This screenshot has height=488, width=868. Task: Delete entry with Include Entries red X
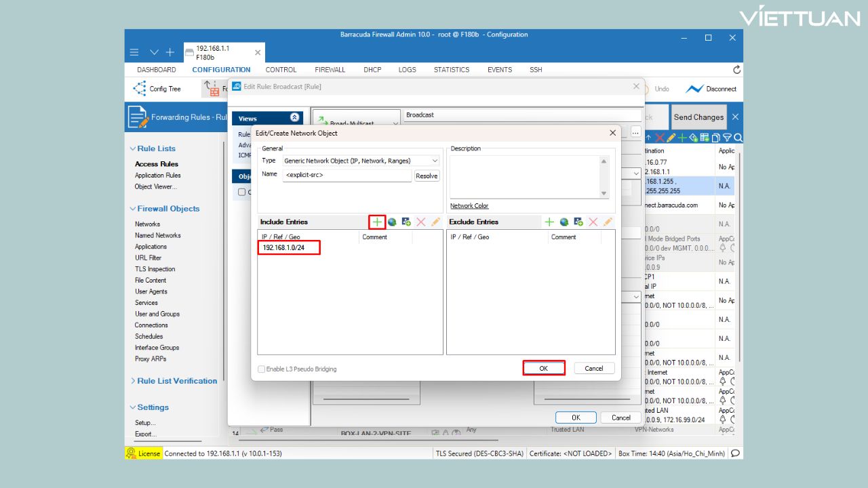(420, 222)
